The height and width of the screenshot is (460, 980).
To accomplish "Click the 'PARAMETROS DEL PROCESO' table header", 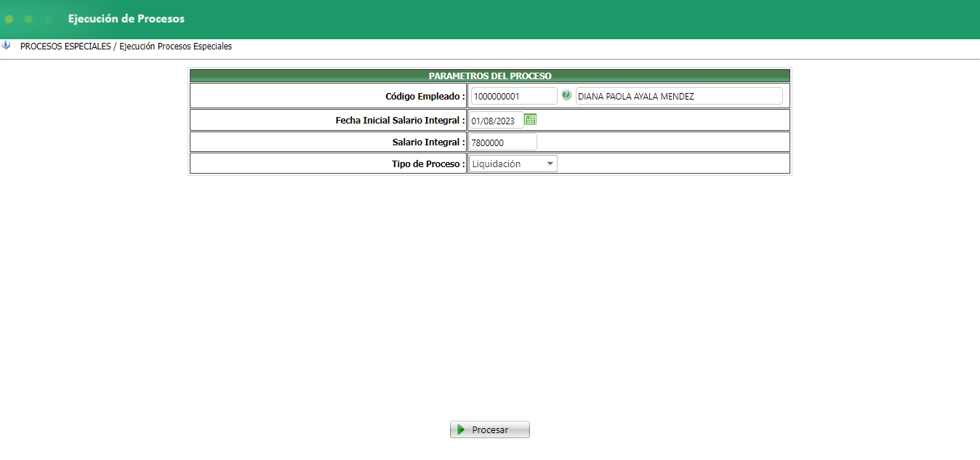I will [x=490, y=76].
